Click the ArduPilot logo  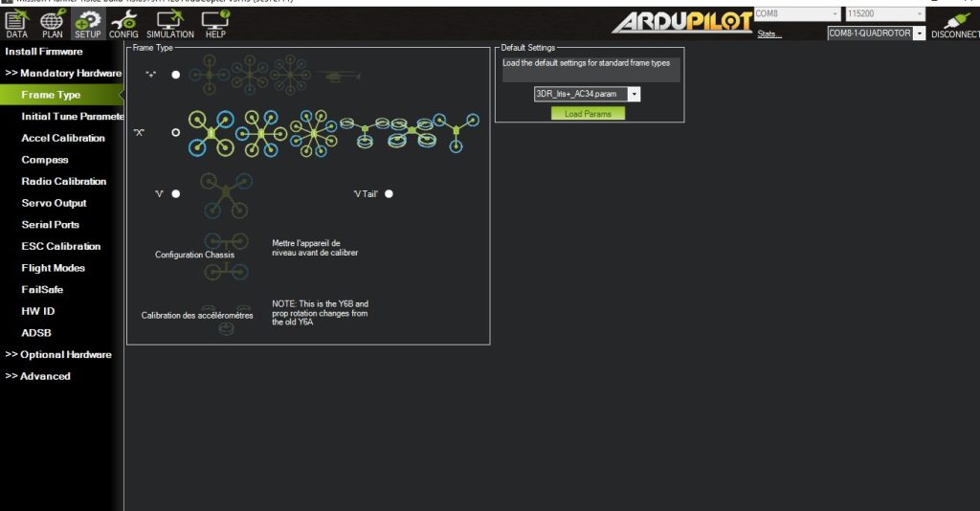click(x=681, y=23)
